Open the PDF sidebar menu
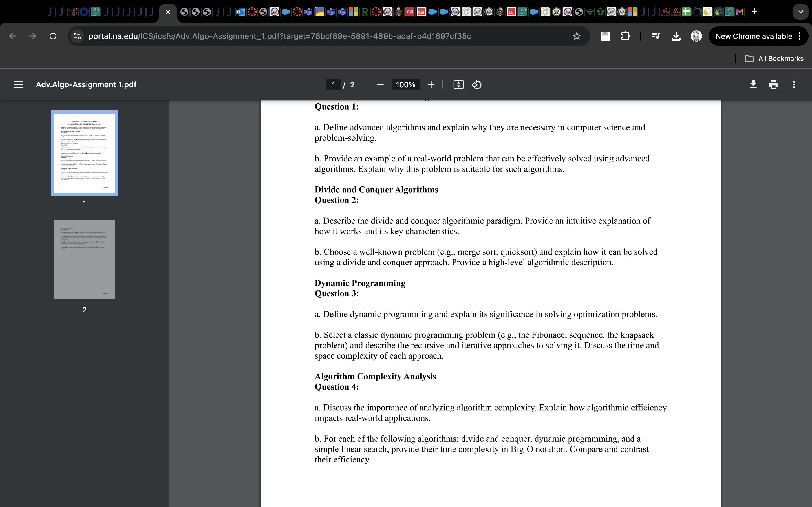The image size is (812, 507). [18, 84]
